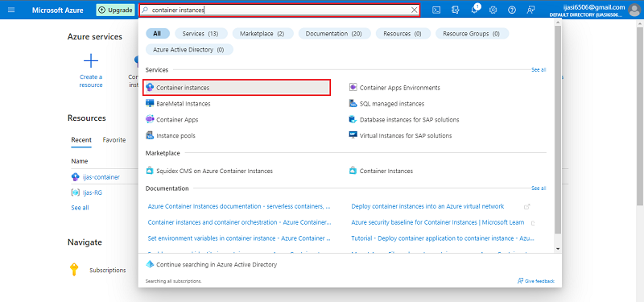This screenshot has height=302, width=644.
Task: Open SQL managed instances result
Action: (x=392, y=104)
